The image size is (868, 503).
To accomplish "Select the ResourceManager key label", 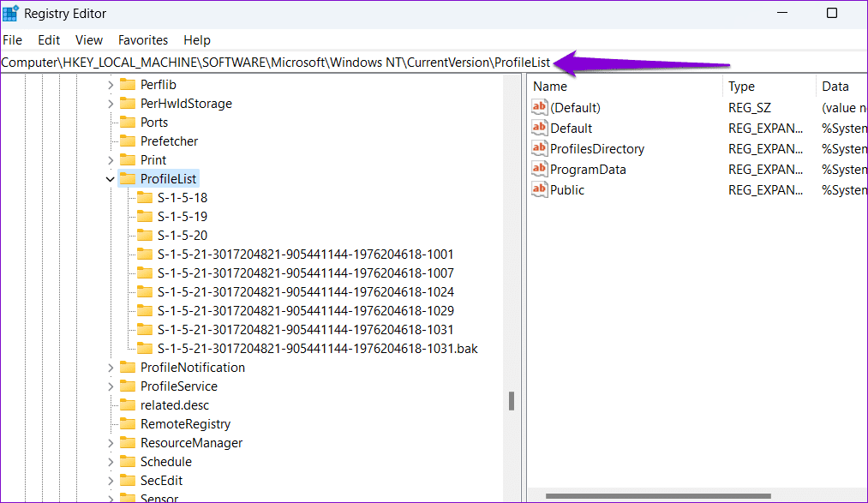I will coord(192,443).
